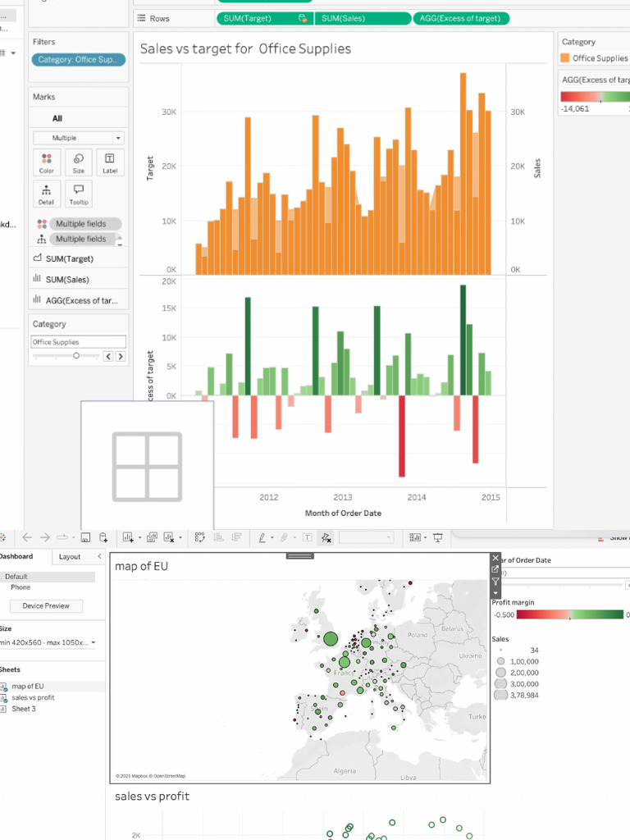This screenshot has width=630, height=840.
Task: Click the Clear Sheet icon
Action: [169, 537]
